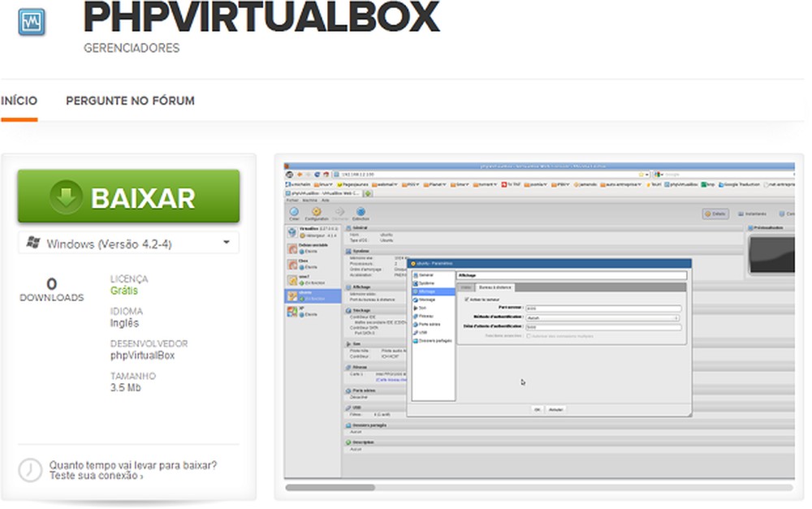
Task: Check Autoriser des connexions multiples
Action: point(530,334)
